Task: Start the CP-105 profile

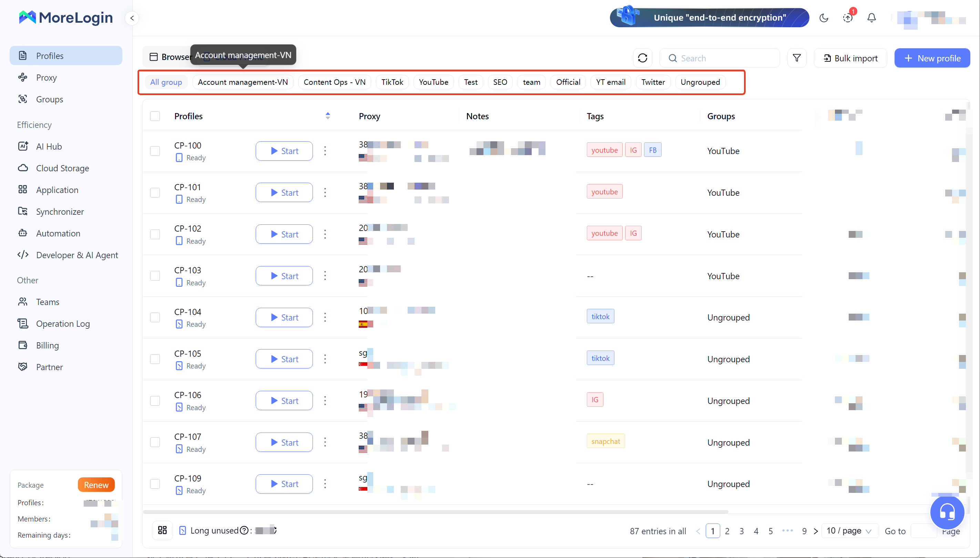Action: click(x=284, y=359)
